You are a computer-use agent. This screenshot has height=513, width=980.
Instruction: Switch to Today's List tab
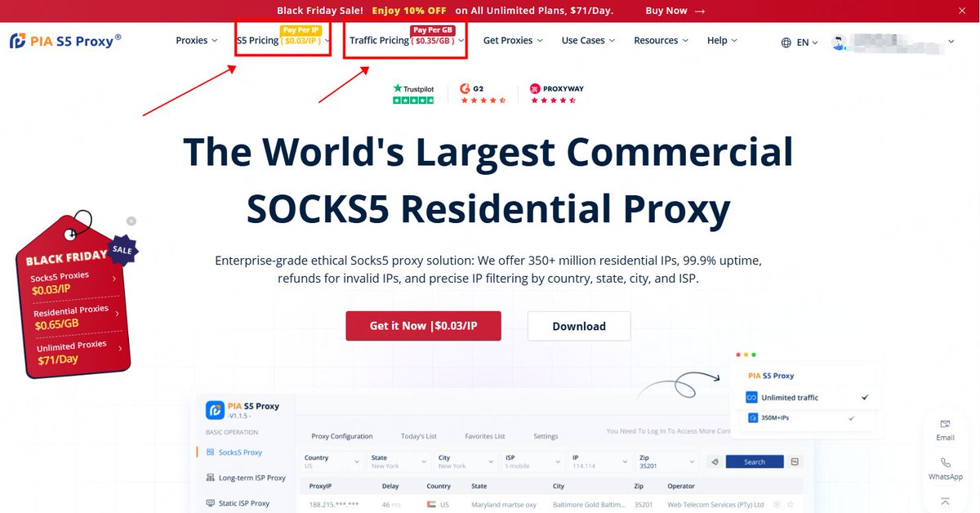[x=419, y=436]
